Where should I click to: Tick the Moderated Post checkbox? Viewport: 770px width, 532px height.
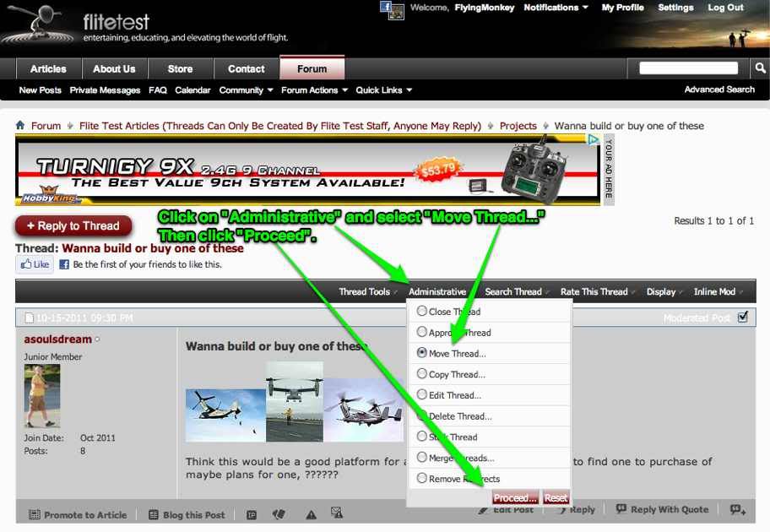tap(743, 317)
